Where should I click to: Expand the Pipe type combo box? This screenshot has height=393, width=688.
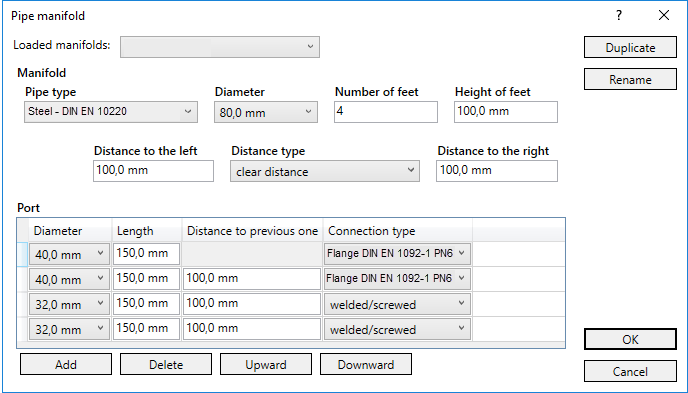click(111, 112)
